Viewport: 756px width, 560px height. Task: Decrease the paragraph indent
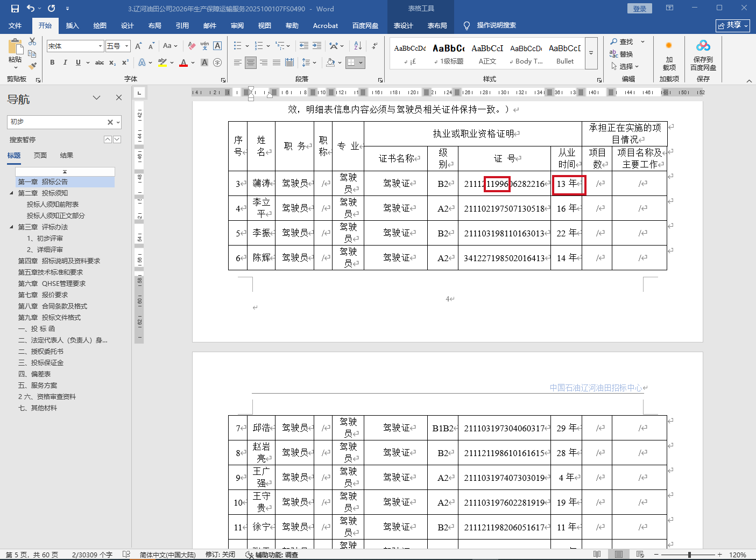(x=304, y=46)
